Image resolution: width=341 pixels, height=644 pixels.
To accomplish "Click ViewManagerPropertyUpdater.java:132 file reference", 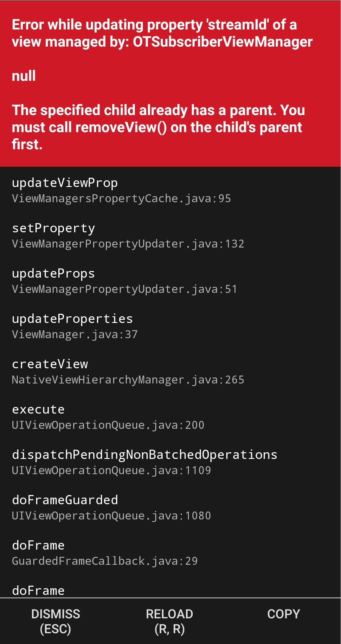I will tap(128, 243).
